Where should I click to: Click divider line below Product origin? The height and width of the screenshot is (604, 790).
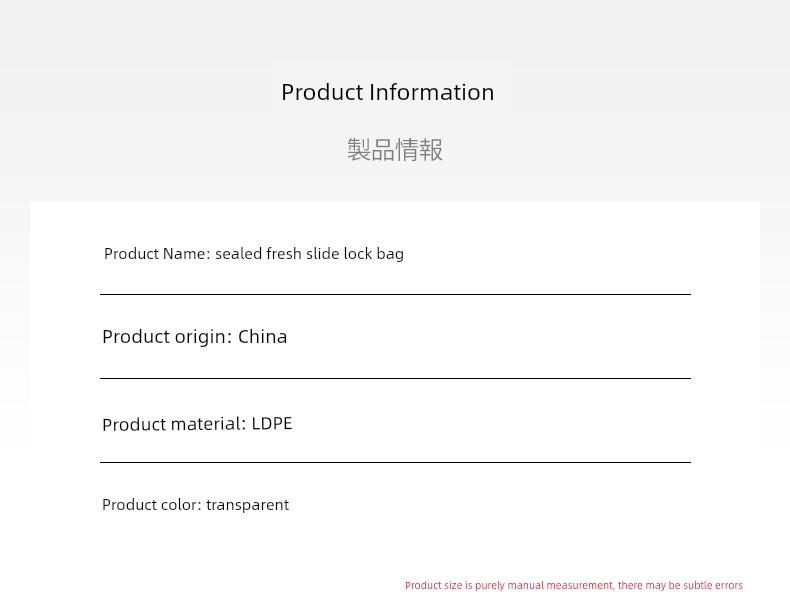pos(396,378)
